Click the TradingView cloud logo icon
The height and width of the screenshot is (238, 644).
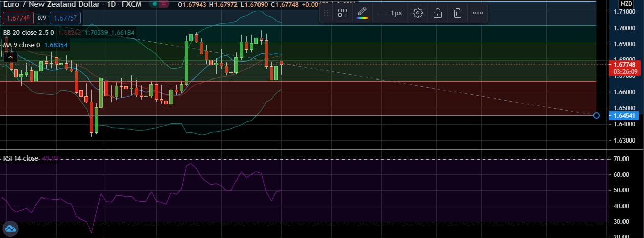10,229
